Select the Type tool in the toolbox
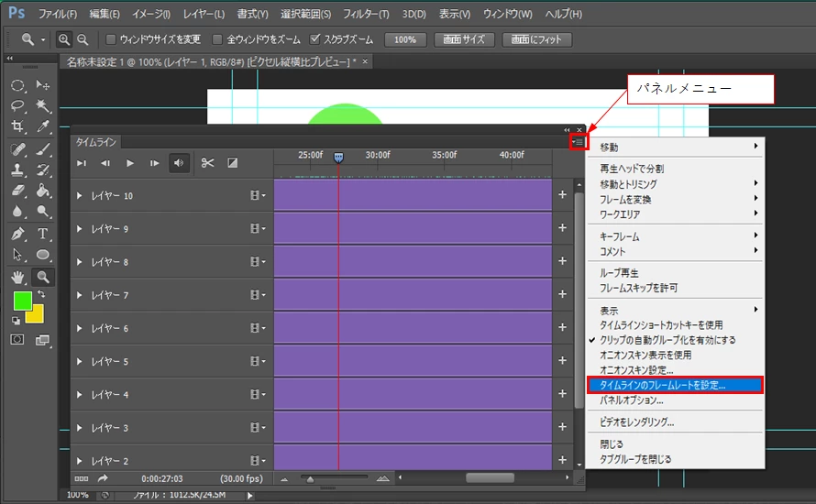The image size is (816, 504). 43,234
